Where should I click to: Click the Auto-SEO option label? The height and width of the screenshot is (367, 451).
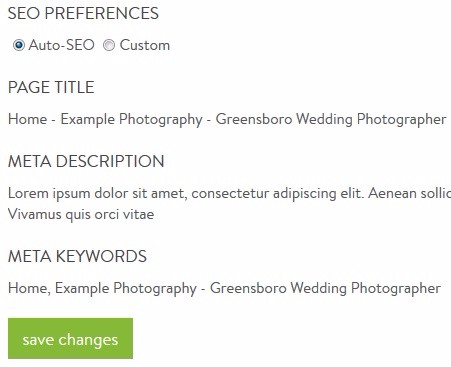[x=62, y=45]
